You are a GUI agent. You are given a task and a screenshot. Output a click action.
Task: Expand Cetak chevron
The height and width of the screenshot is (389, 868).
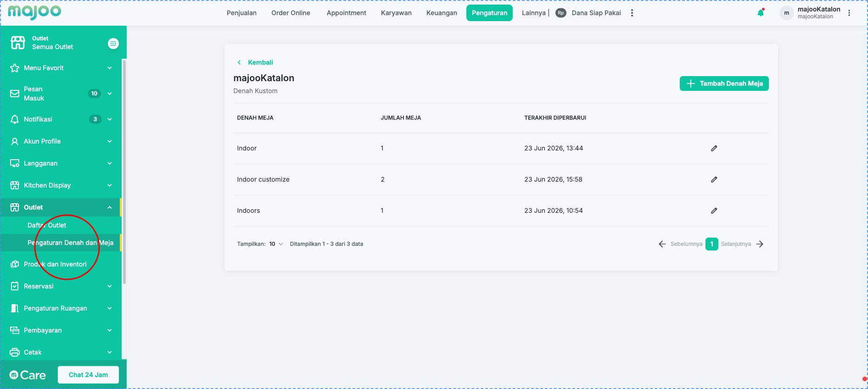(110, 352)
